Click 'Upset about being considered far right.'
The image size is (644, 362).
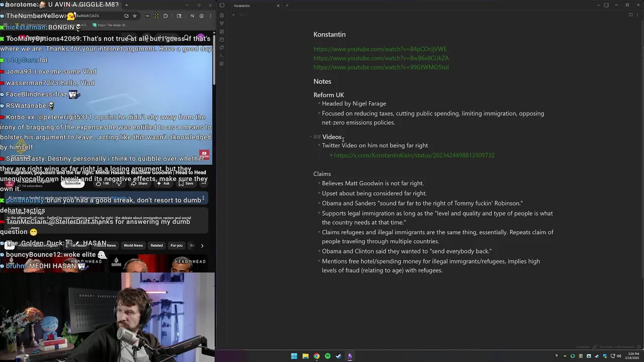pyautogui.click(x=374, y=194)
